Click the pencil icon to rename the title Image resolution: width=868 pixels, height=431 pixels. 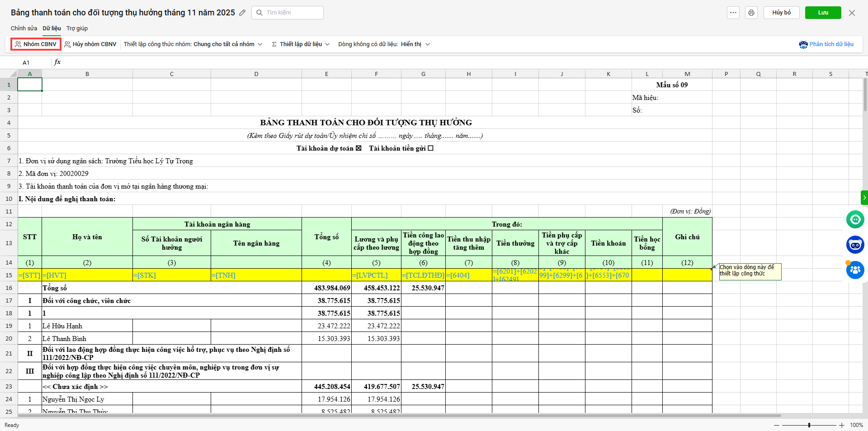pyautogui.click(x=242, y=13)
